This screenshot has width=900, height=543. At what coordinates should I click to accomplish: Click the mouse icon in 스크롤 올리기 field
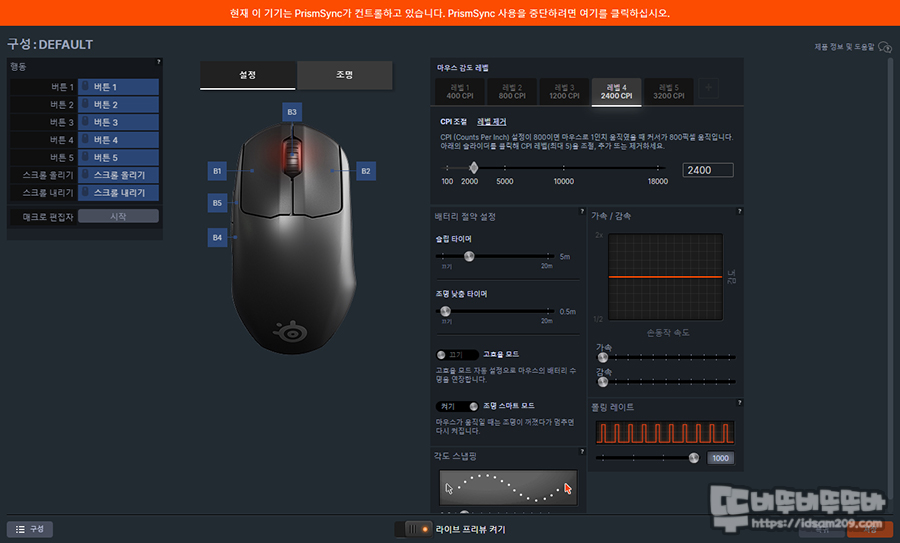(86, 174)
